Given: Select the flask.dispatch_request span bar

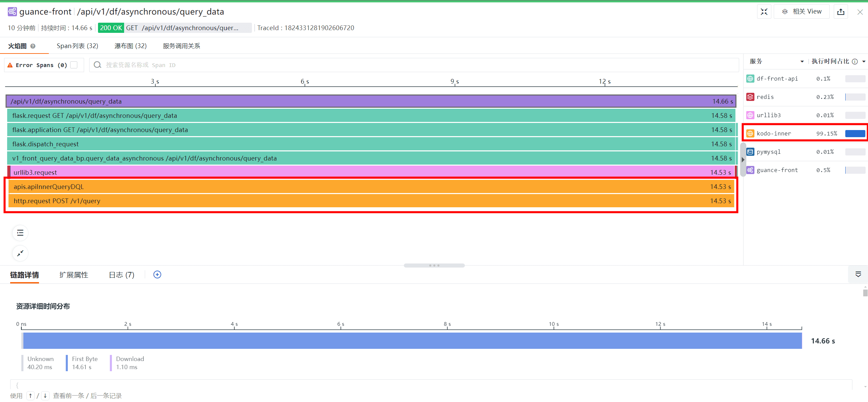Looking at the screenshot, I should (371, 144).
